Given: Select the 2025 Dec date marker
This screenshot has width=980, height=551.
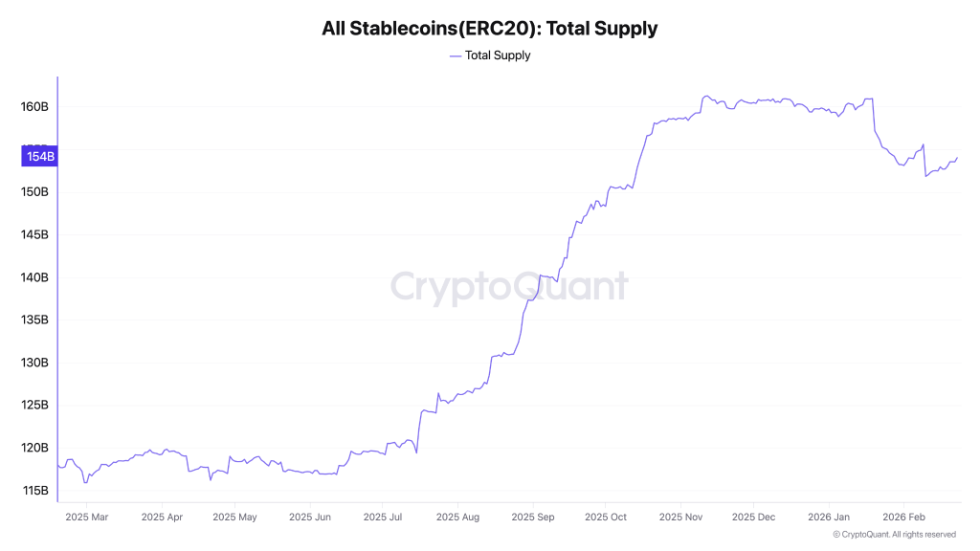Looking at the screenshot, I should pyautogui.click(x=754, y=517).
